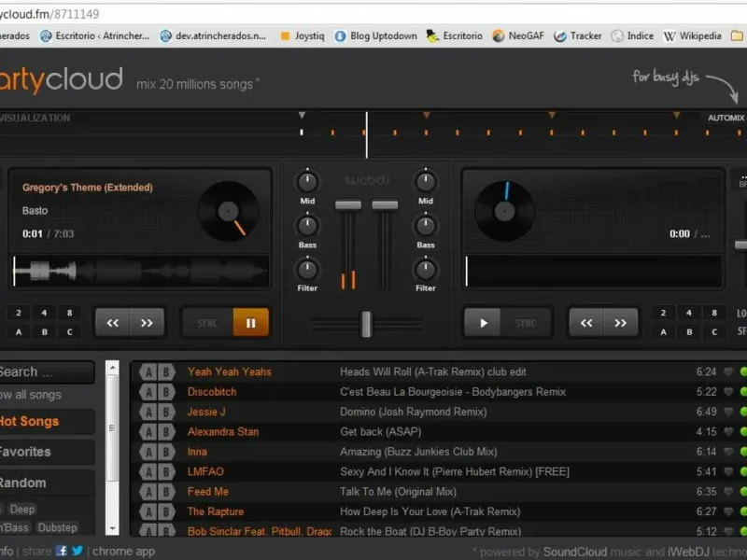Image resolution: width=747 pixels, height=560 pixels.
Task: Open the Joystiq bookmark
Action: point(302,35)
